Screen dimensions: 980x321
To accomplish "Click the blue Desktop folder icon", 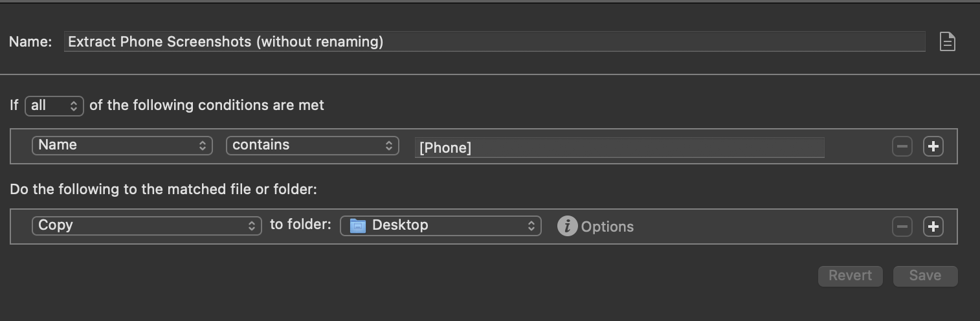I will pos(357,225).
